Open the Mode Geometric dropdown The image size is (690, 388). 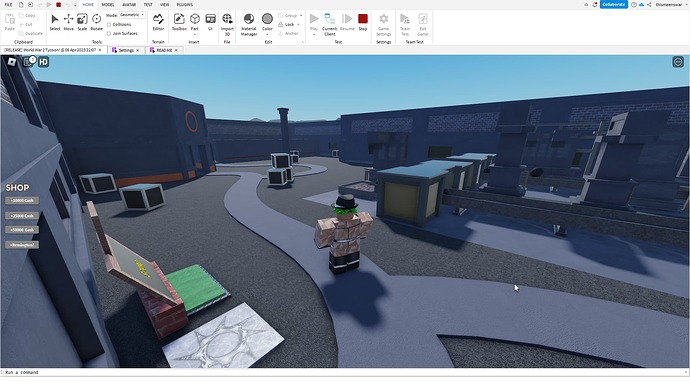point(132,15)
